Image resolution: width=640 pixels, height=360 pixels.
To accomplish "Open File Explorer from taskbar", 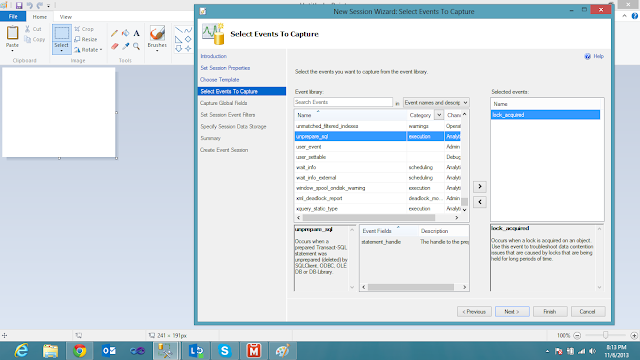I will click(x=50, y=351).
